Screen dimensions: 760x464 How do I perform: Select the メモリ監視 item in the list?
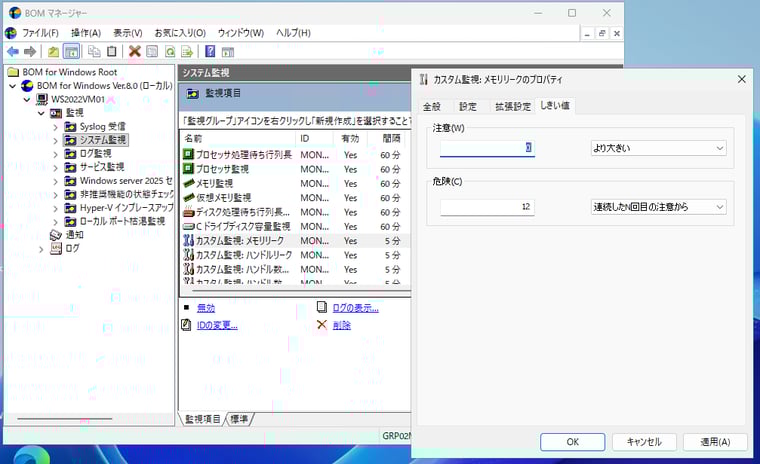coord(214,184)
